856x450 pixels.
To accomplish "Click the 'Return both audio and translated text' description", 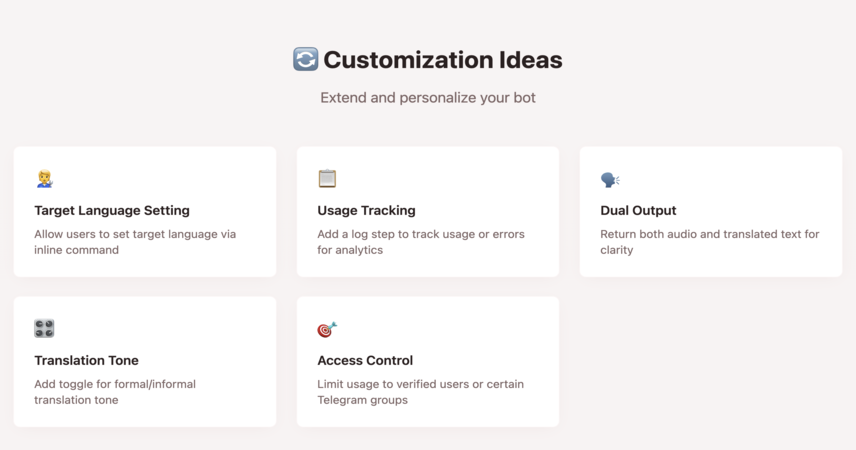I will 710,242.
